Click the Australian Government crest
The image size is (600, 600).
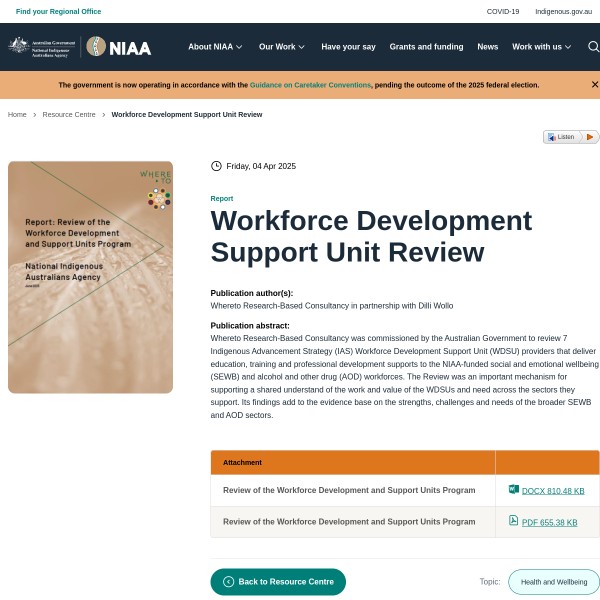point(18,46)
